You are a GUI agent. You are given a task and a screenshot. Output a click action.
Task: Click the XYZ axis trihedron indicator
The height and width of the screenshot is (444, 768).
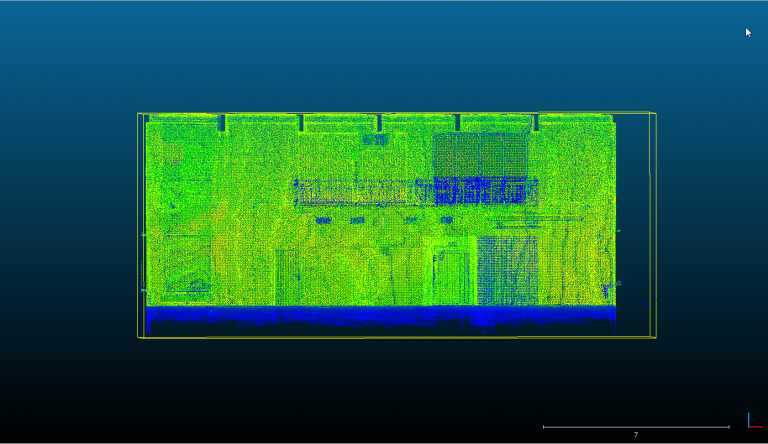tap(751, 422)
